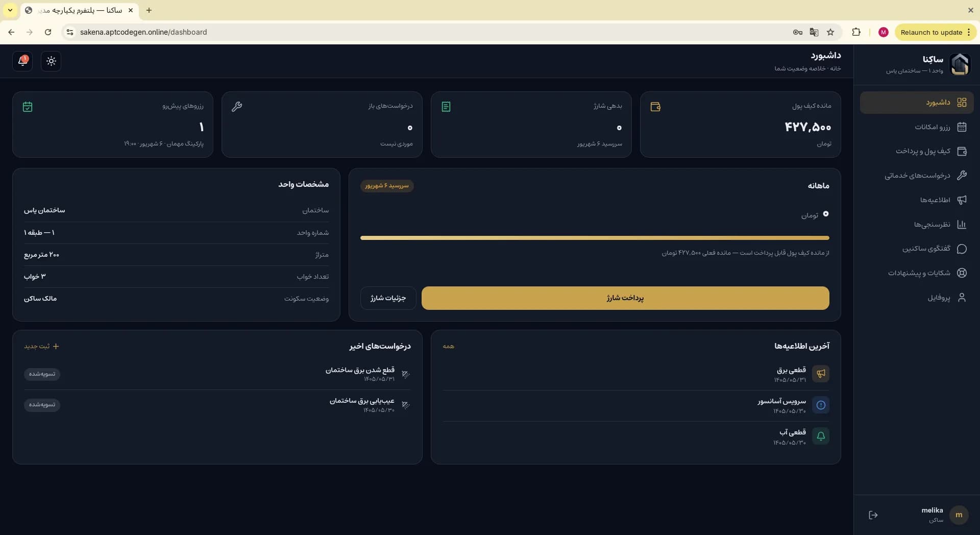Image resolution: width=980 pixels, height=535 pixels.
Task: Click ثبت جدید to add a request
Action: (x=42, y=346)
